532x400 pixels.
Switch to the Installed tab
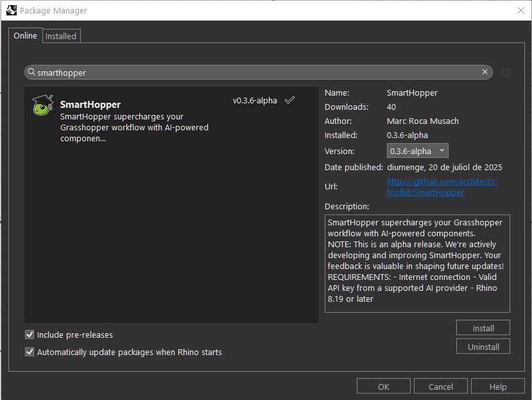pyautogui.click(x=61, y=36)
